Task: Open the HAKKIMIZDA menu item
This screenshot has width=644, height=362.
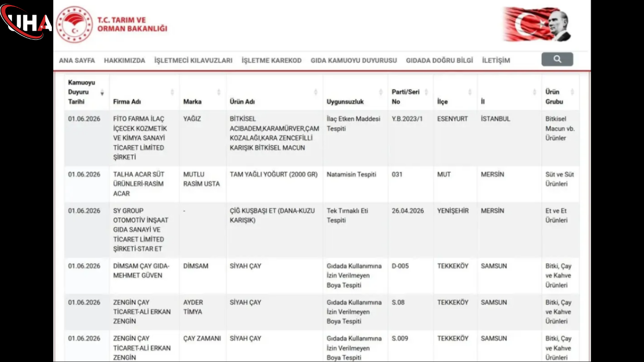Action: [125, 60]
